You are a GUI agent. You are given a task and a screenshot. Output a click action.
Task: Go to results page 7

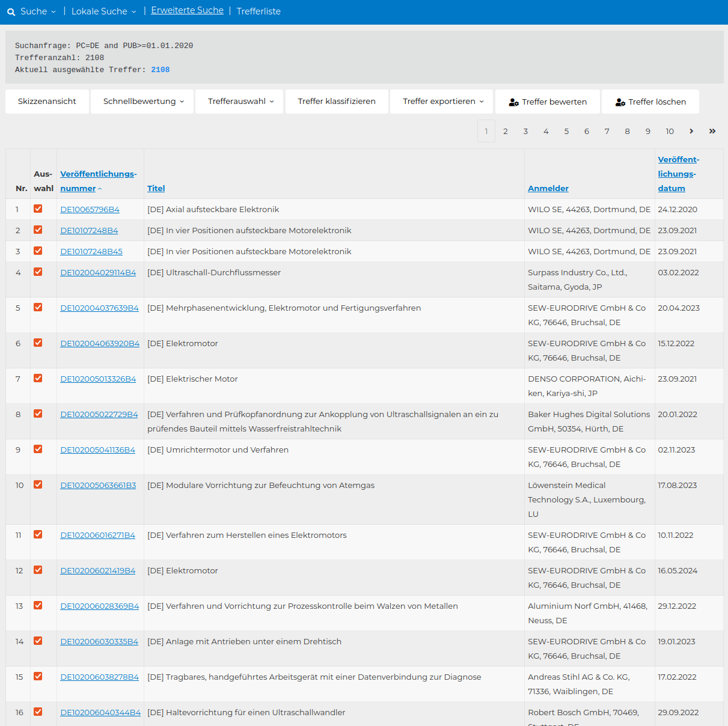[607, 131]
